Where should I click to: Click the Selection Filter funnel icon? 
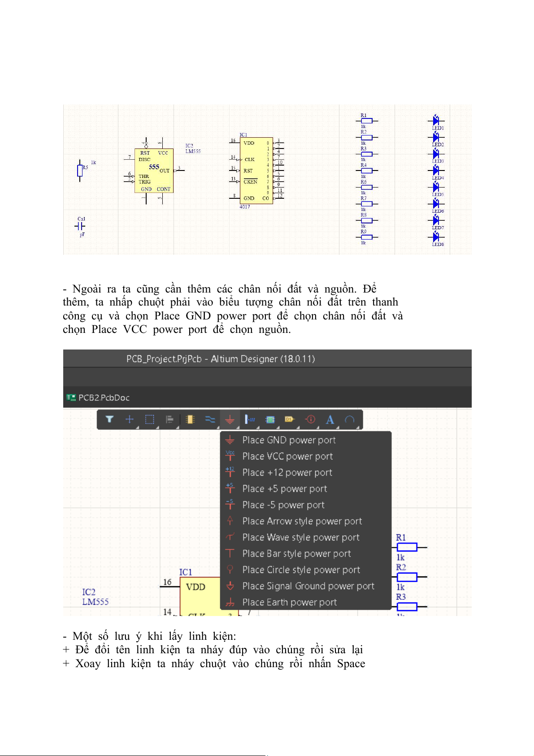point(109,420)
